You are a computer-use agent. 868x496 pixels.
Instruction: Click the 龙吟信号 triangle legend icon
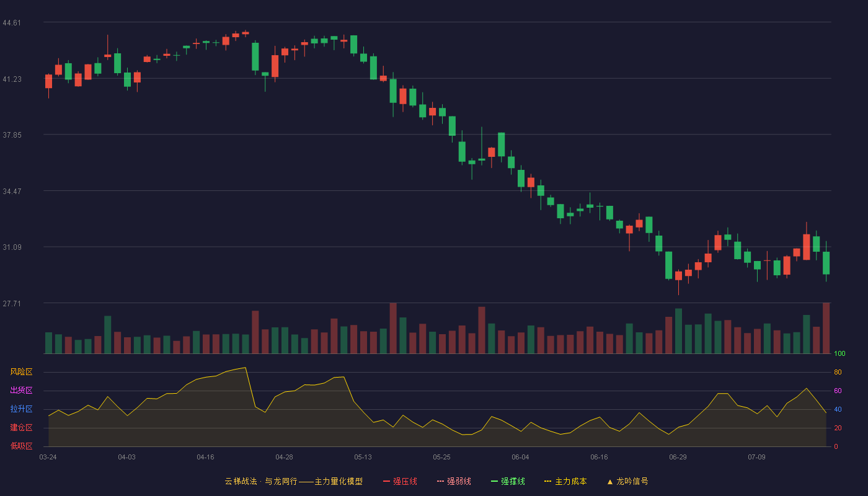pyautogui.click(x=610, y=481)
